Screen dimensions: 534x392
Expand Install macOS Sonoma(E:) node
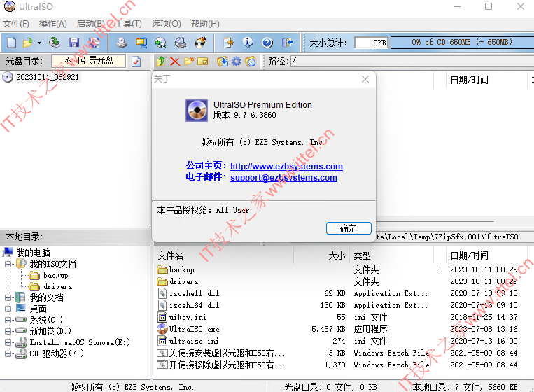coord(8,342)
